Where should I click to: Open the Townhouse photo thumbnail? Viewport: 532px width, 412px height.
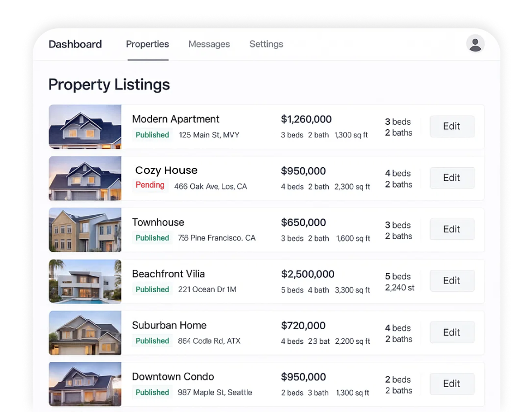(x=85, y=229)
